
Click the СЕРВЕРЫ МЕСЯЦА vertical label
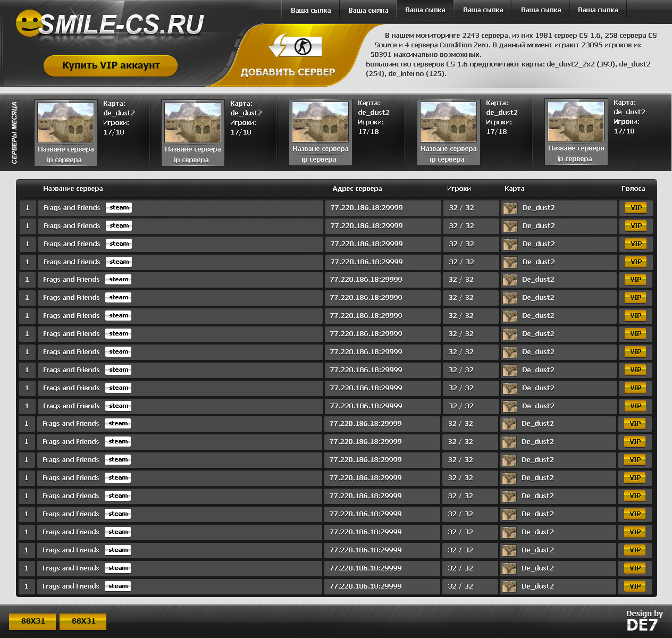(x=14, y=132)
